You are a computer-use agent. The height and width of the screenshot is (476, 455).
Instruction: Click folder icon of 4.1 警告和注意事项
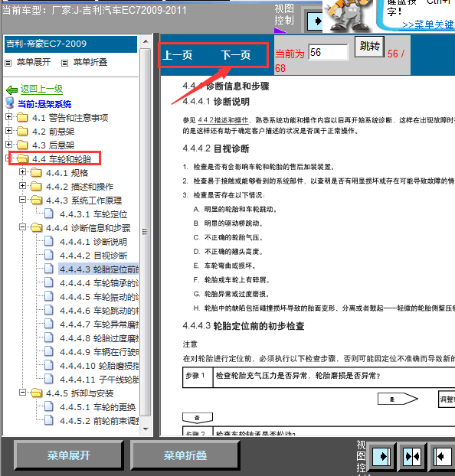click(22, 118)
